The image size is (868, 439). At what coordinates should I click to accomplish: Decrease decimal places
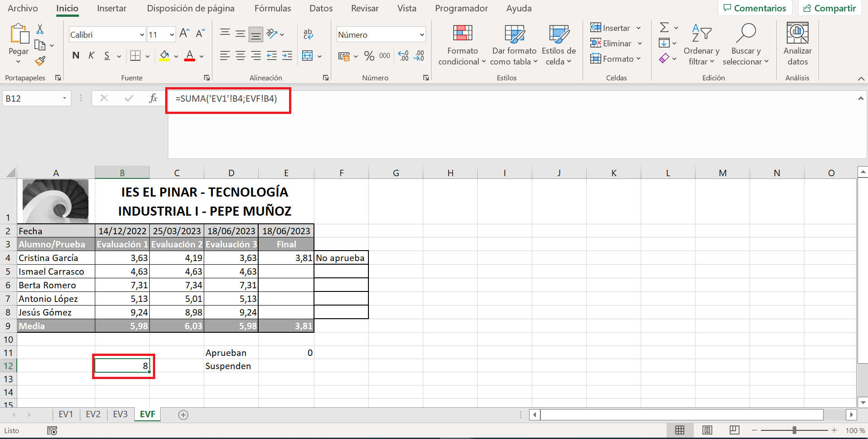coord(419,56)
